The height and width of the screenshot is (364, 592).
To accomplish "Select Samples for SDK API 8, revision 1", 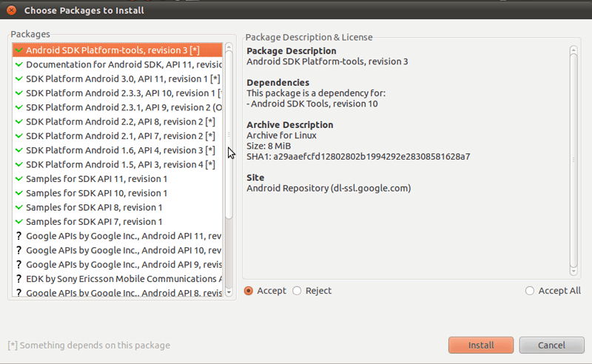I will click(118, 207).
